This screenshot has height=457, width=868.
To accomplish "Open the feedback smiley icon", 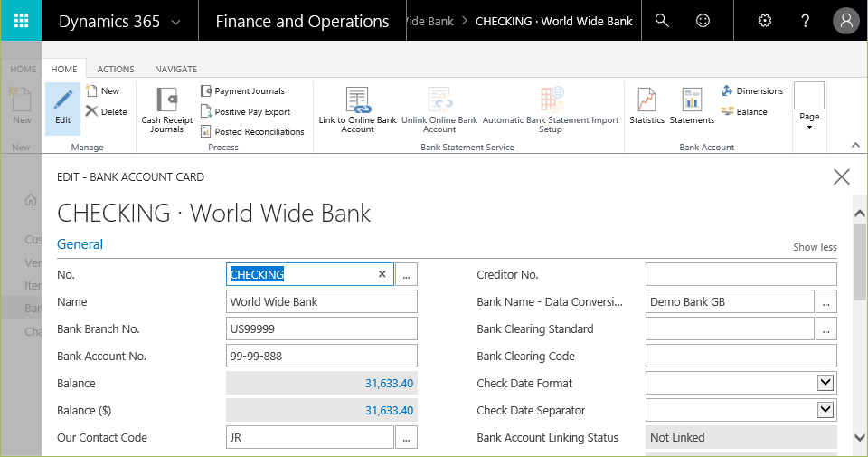I will 703,21.
